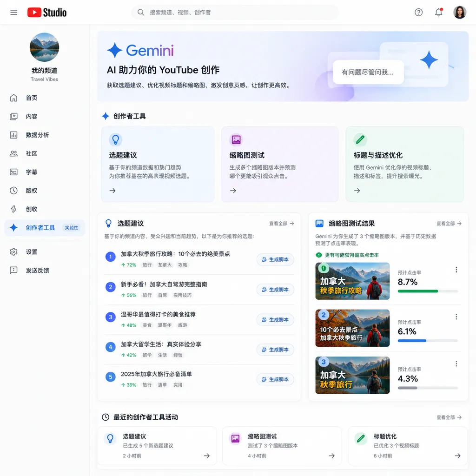
Task: Click the 72% trend indicator
Action: [x=129, y=265]
